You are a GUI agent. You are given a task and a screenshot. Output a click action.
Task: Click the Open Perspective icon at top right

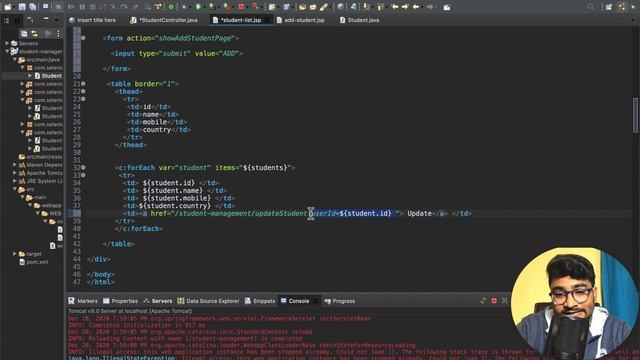pos(609,7)
